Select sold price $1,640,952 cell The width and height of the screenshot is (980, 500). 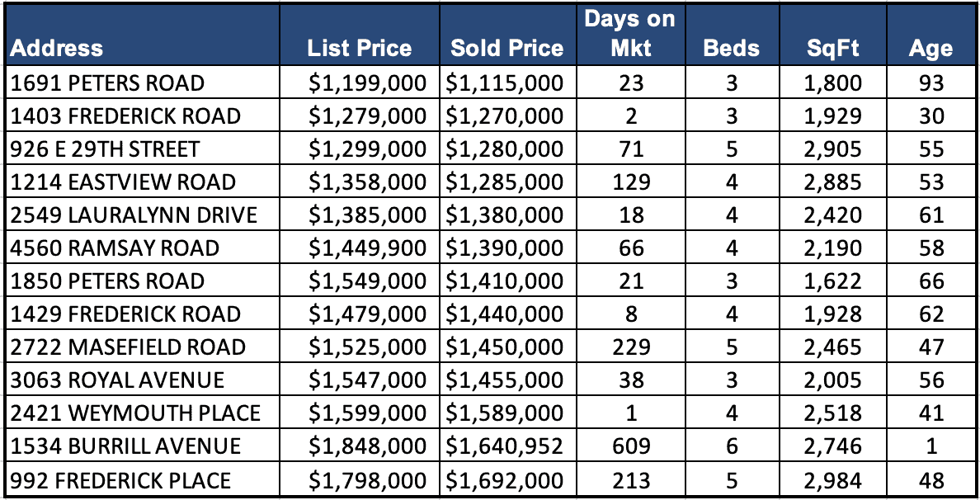[x=505, y=446]
